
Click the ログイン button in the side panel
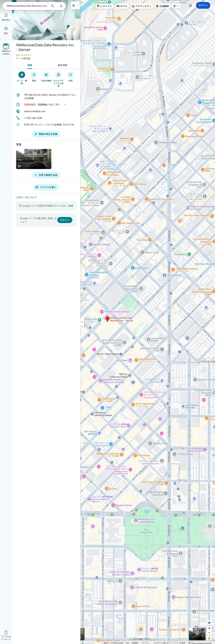[65, 220]
